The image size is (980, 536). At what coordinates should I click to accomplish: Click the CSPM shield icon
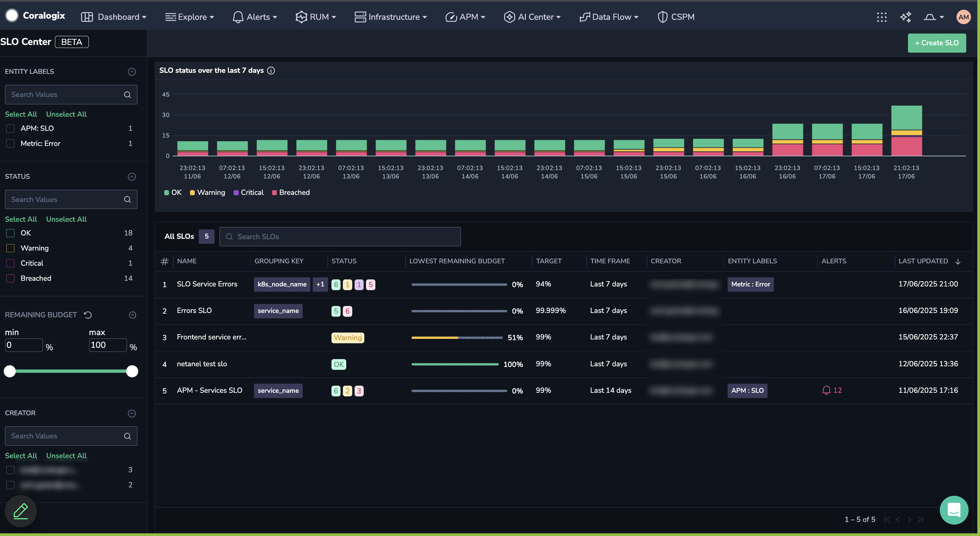[x=662, y=17]
